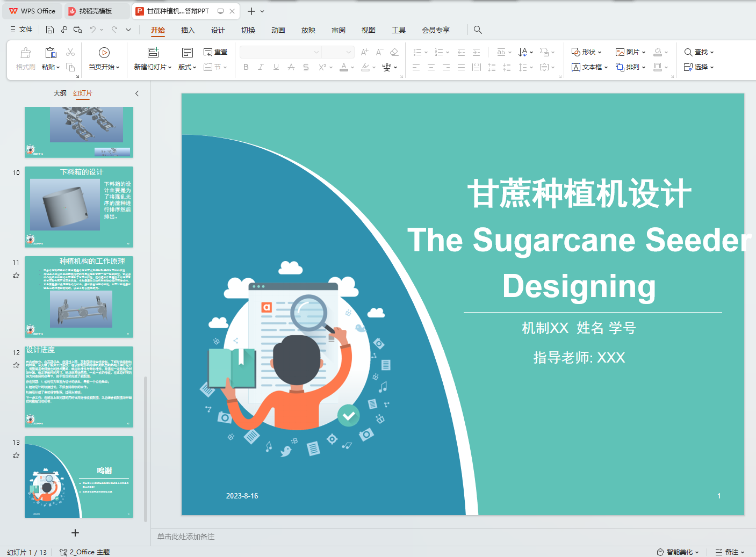Switch to the 插入 ribbon tab
The image size is (756, 557).
188,30
